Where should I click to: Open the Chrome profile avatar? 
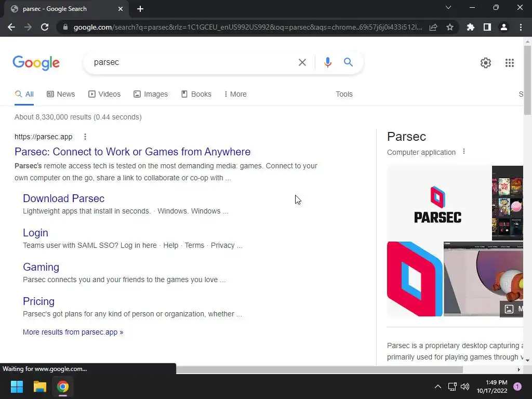[x=504, y=27]
